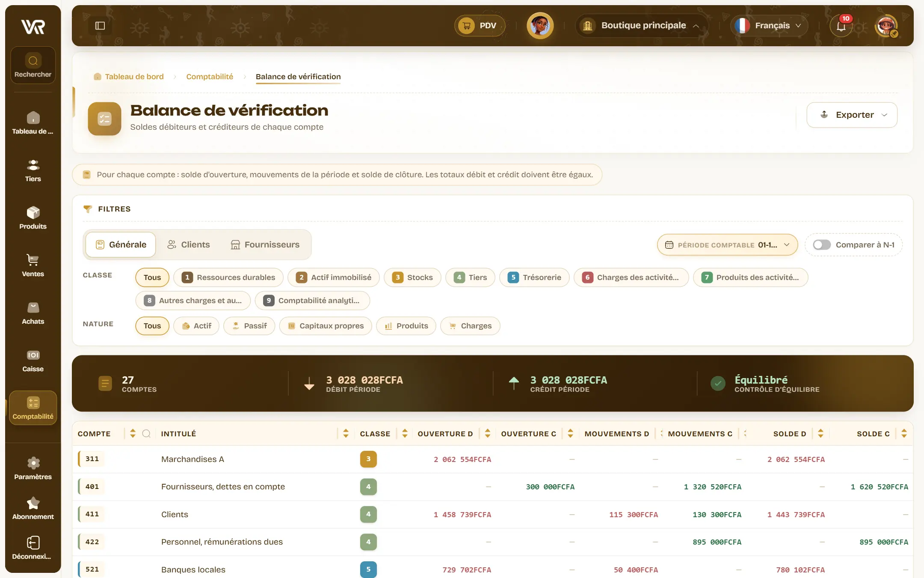Select the Tous classe filter chip
The height and width of the screenshot is (578, 924).
pyautogui.click(x=152, y=277)
